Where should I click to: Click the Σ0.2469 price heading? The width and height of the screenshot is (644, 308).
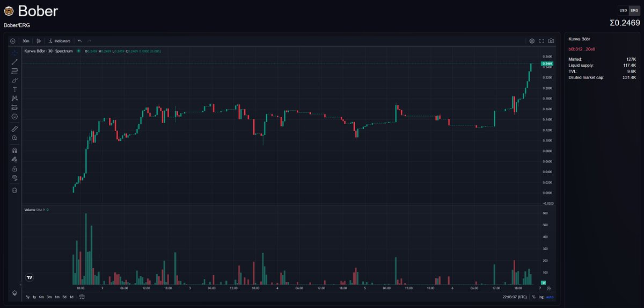click(x=625, y=23)
